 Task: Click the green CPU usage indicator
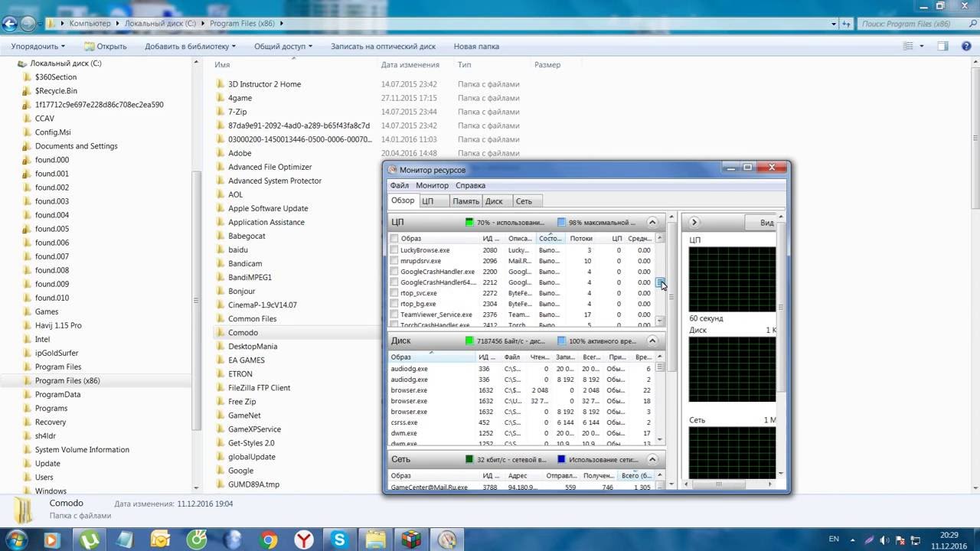pyautogui.click(x=469, y=223)
